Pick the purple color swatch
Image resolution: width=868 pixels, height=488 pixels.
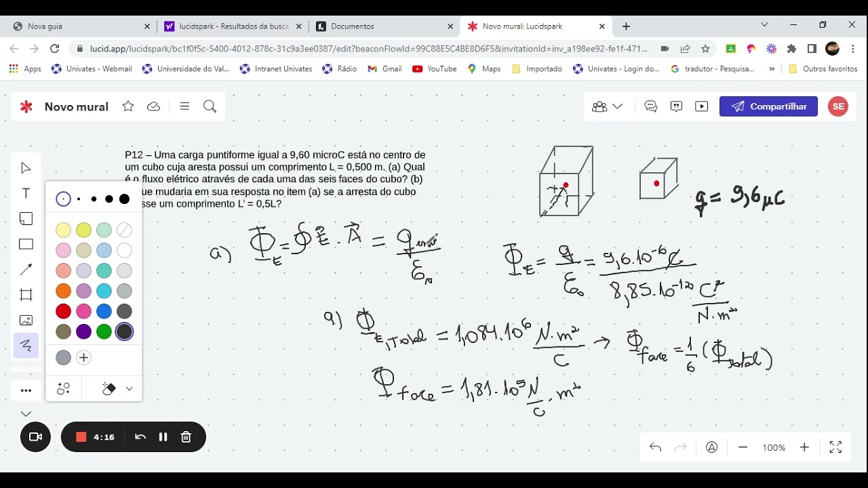tap(83, 331)
